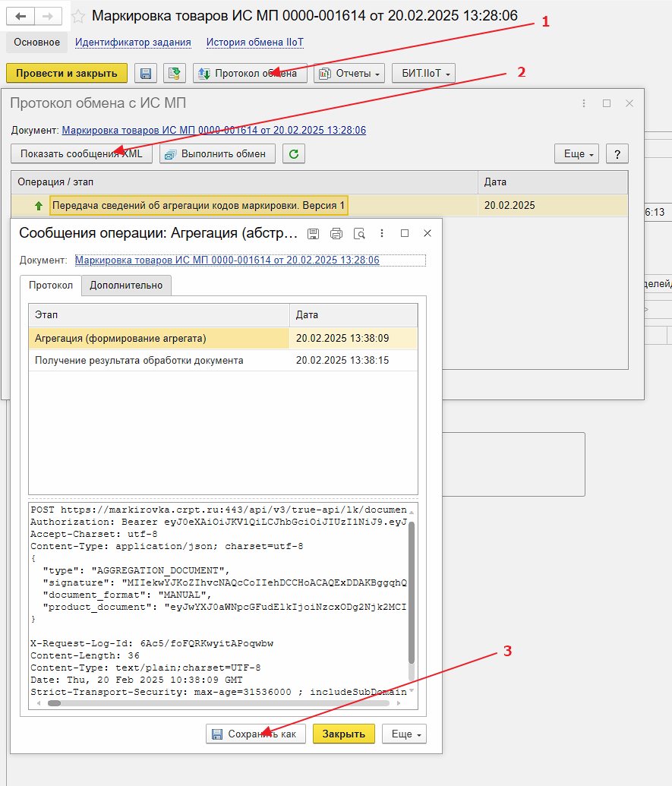The image size is (672, 786).
Task: Click the Сохранить как button
Action: pyautogui.click(x=255, y=734)
